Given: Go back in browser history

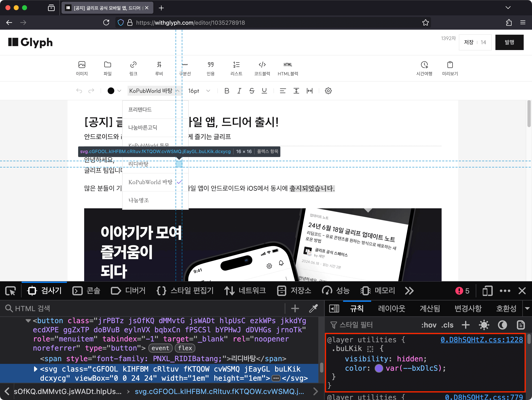Looking at the screenshot, I should [x=9, y=23].
